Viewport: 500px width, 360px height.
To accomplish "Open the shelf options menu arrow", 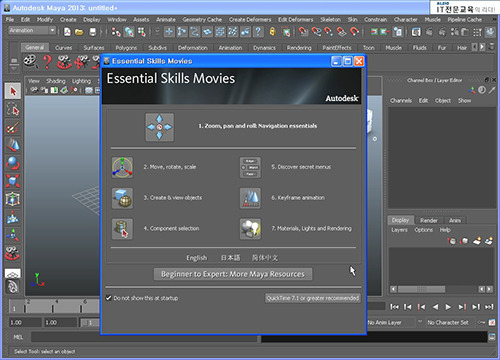I will click(x=14, y=68).
